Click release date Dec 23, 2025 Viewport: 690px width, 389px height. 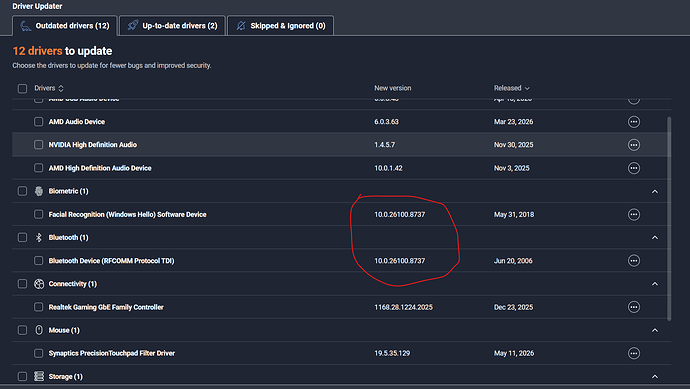(x=513, y=307)
